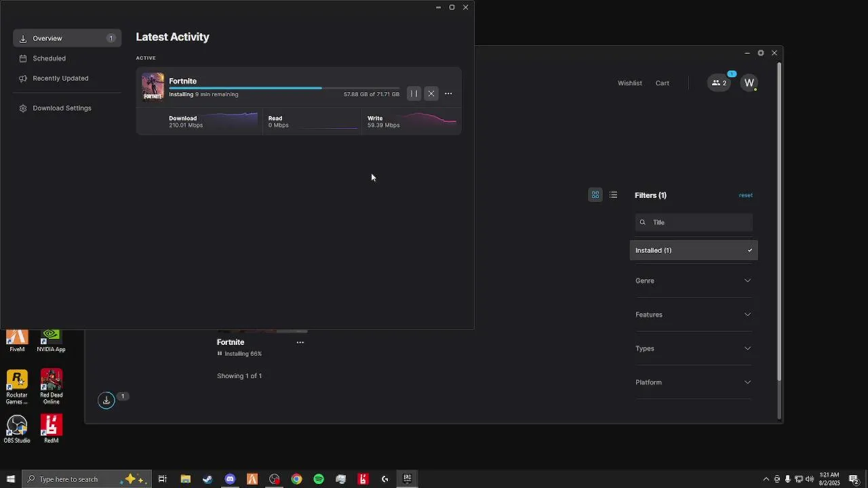Click the library window vertical scrollbar
868x488 pixels.
[x=779, y=220]
